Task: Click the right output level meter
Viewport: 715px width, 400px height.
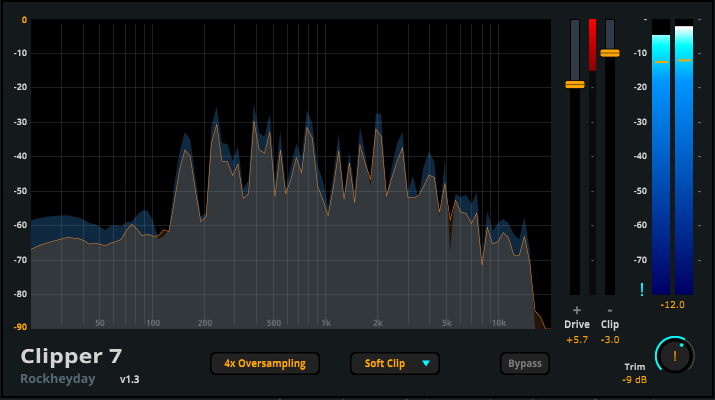Action: tap(684, 157)
